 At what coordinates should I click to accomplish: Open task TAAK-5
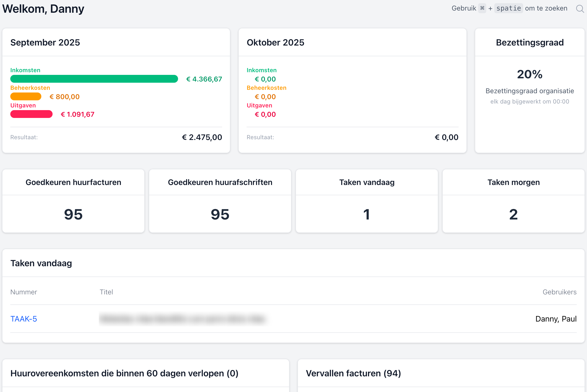[24, 319]
